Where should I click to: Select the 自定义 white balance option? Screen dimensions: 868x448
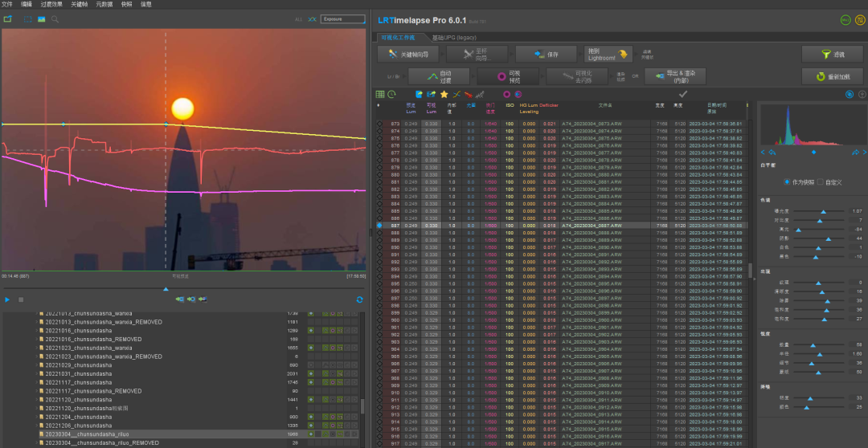[x=819, y=181]
